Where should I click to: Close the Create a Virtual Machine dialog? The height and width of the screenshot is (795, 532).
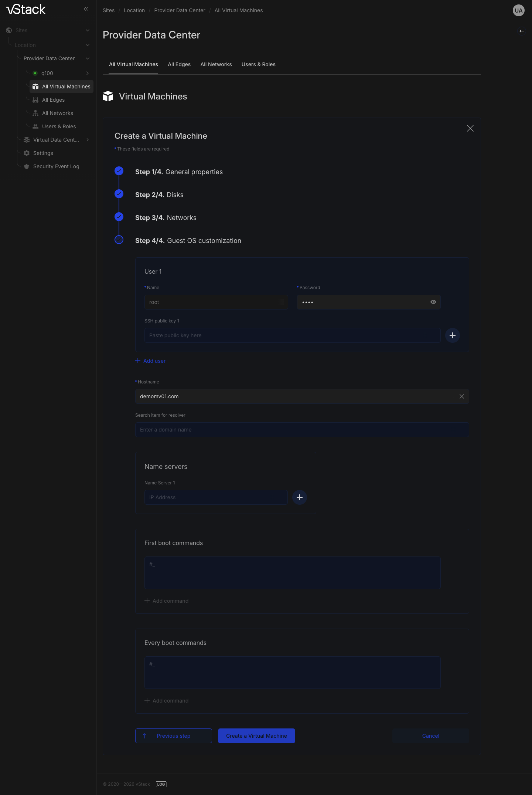470,128
